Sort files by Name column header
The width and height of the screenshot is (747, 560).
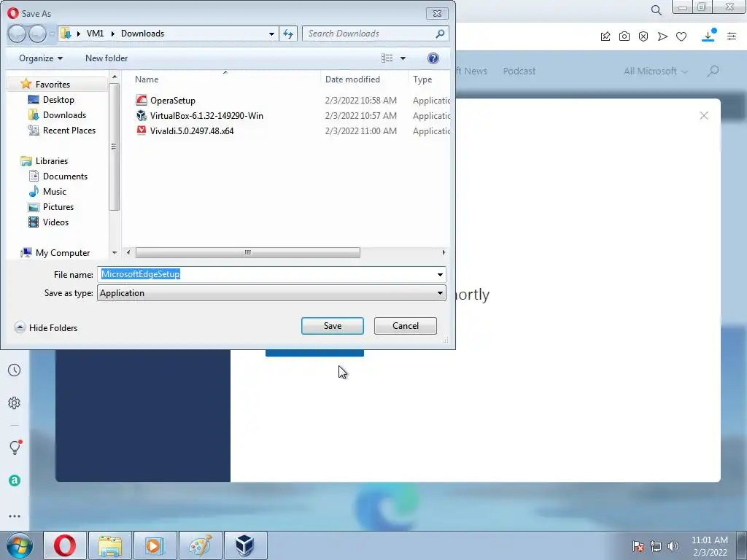(146, 79)
